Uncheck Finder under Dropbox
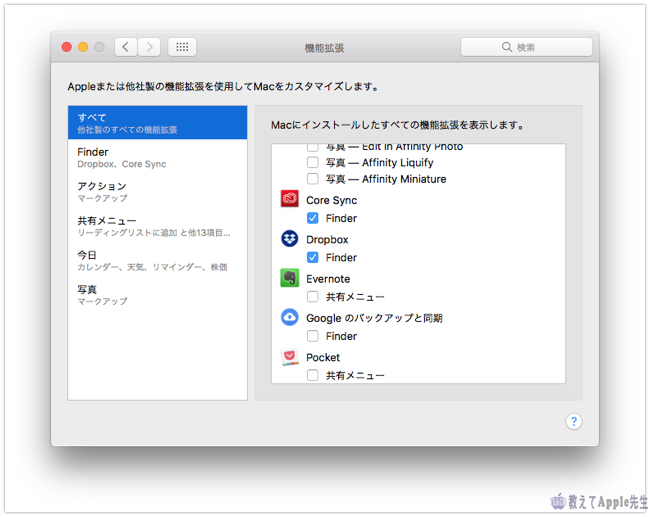Screen dimensions: 650x517 pyautogui.click(x=313, y=257)
